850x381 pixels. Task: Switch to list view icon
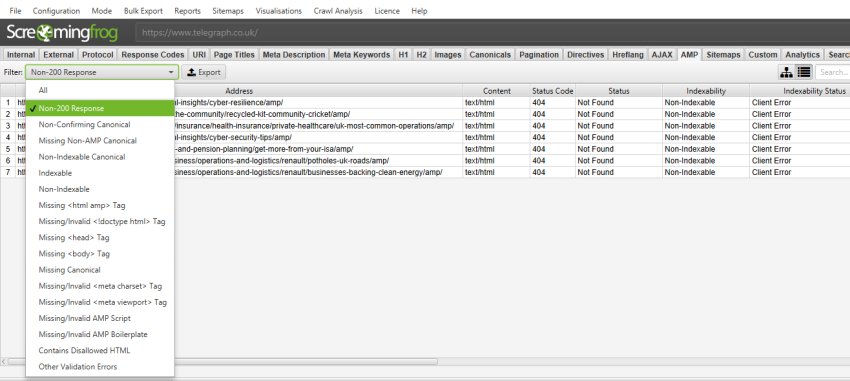click(803, 72)
